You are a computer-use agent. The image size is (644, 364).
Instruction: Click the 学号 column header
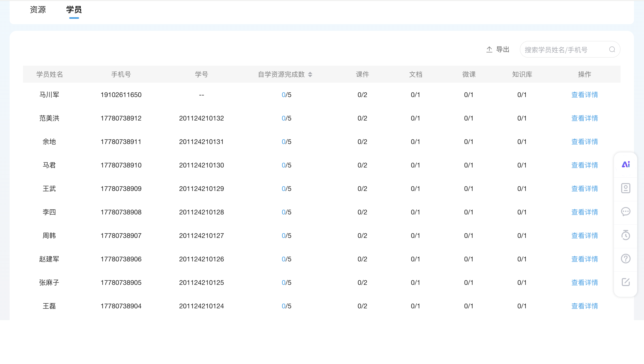pos(201,74)
